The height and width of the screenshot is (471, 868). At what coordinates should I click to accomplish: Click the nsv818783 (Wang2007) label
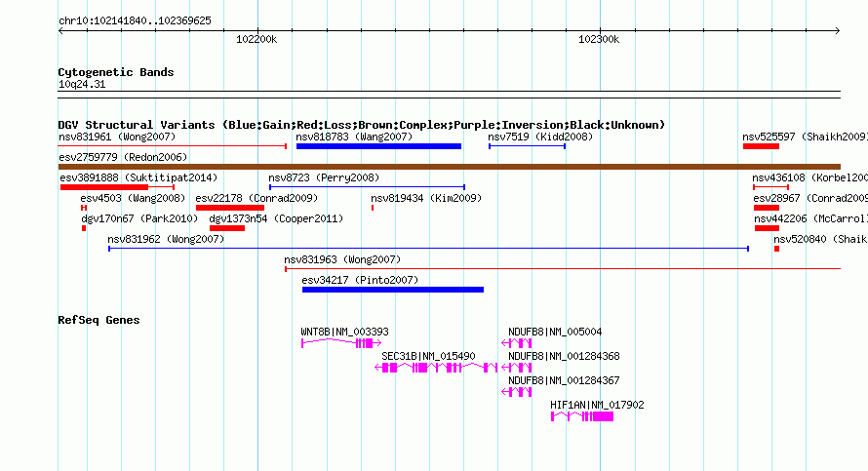click(354, 137)
